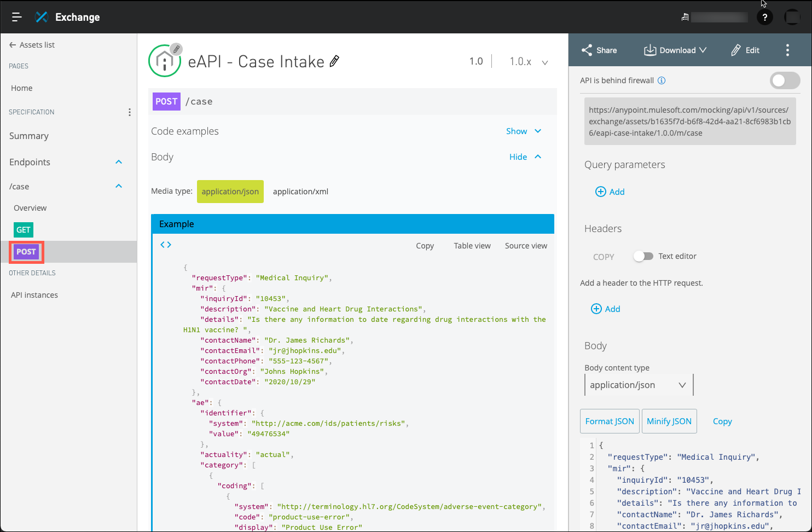Toggle the headers Text editor switch
This screenshot has height=532, width=812.
click(643, 256)
